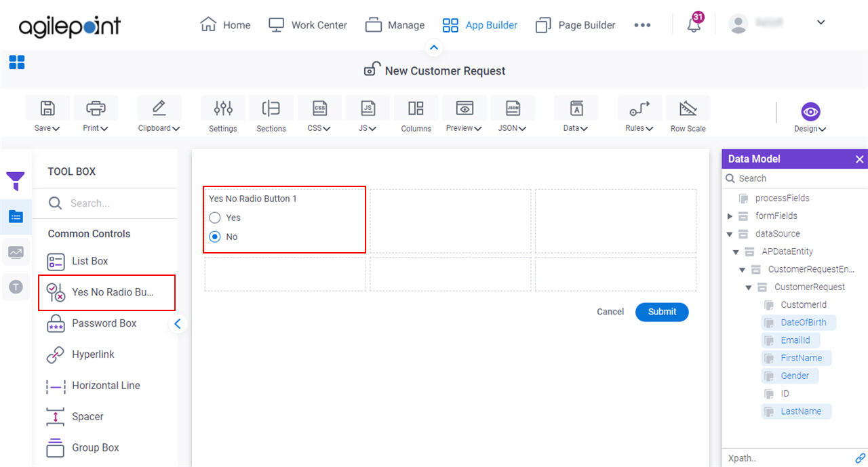This screenshot has width=868, height=467.
Task: Click the Xpath input field
Action: pyautogui.click(x=787, y=458)
